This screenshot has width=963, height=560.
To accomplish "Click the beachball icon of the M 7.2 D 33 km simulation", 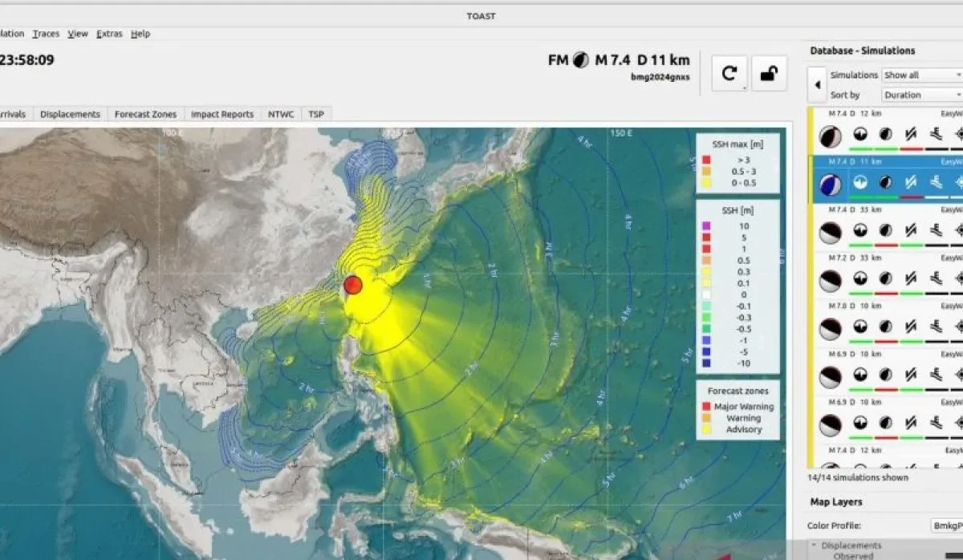I will tap(830, 281).
